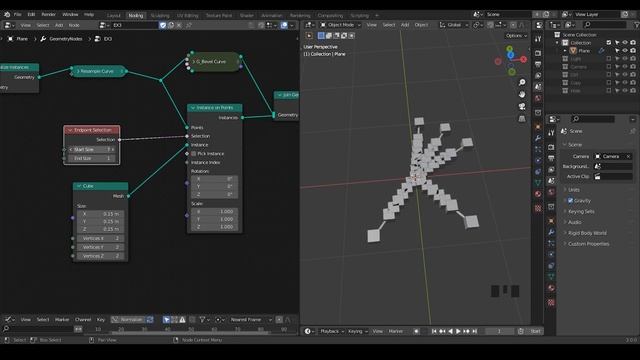Screen dimensions: 640x360
Task: Click the Rotation X slider
Action: coord(215,179)
